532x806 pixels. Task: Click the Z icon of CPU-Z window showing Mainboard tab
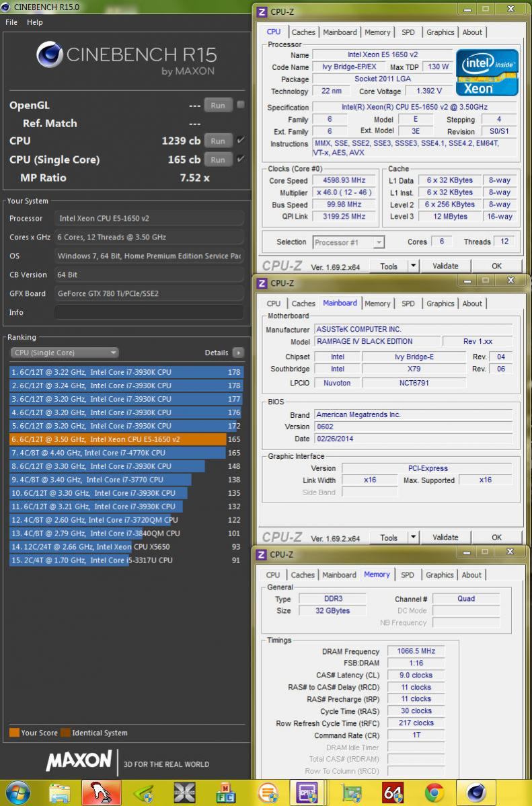[x=262, y=283]
